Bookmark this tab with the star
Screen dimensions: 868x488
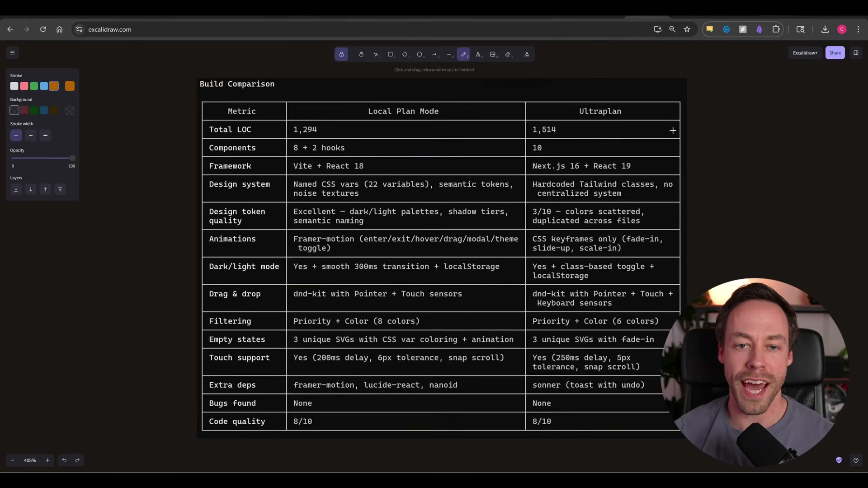point(687,29)
